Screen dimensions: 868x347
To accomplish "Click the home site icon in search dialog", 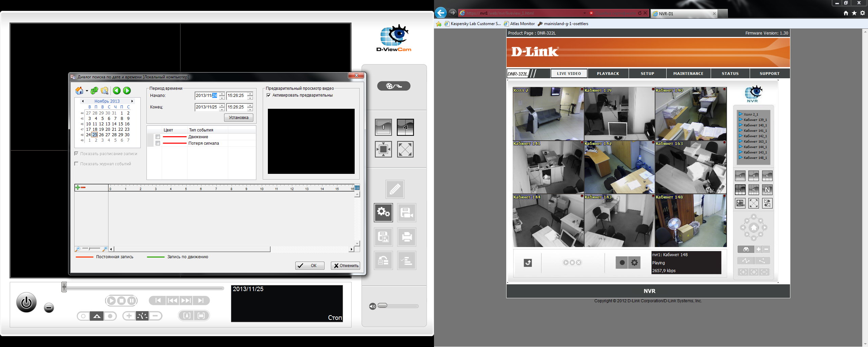I will tap(79, 90).
